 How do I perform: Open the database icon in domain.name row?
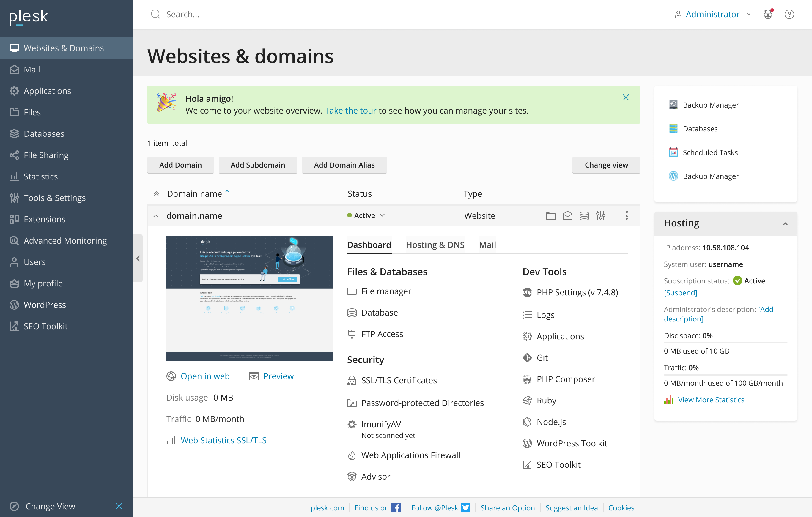[584, 216]
